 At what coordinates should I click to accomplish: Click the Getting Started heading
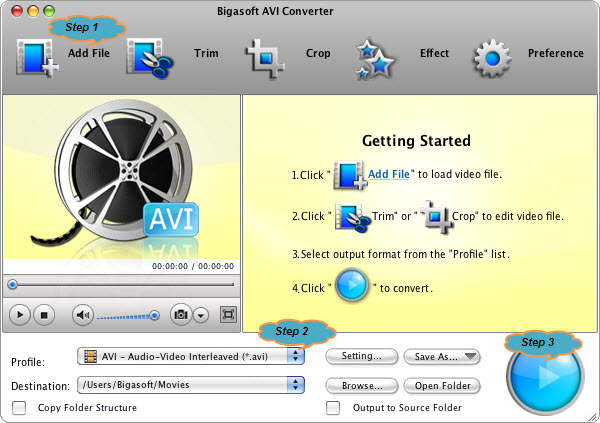[x=416, y=140]
